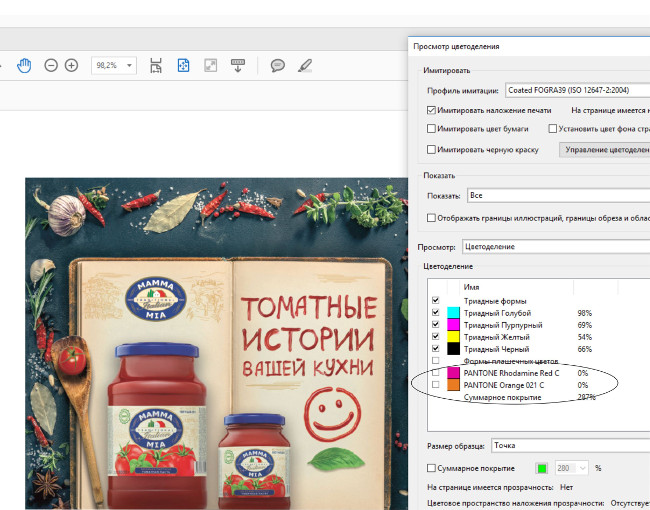
Task: Add a comment with speech bubble icon
Action: [x=277, y=65]
